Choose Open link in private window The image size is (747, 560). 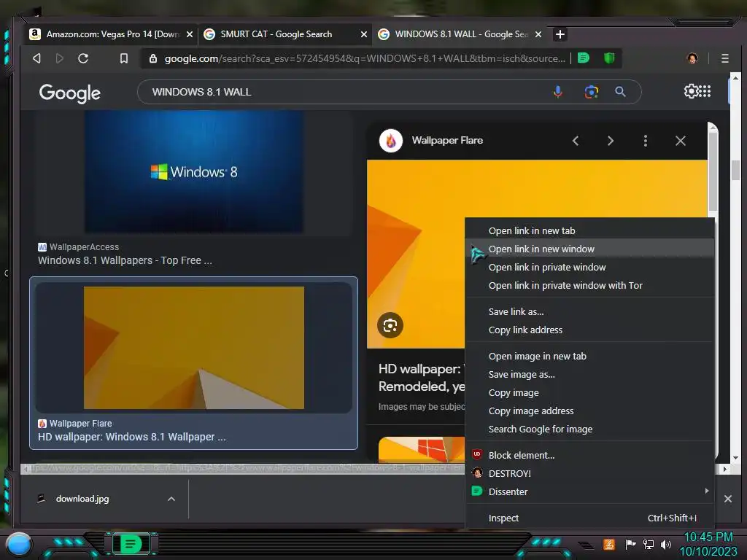click(x=589, y=267)
